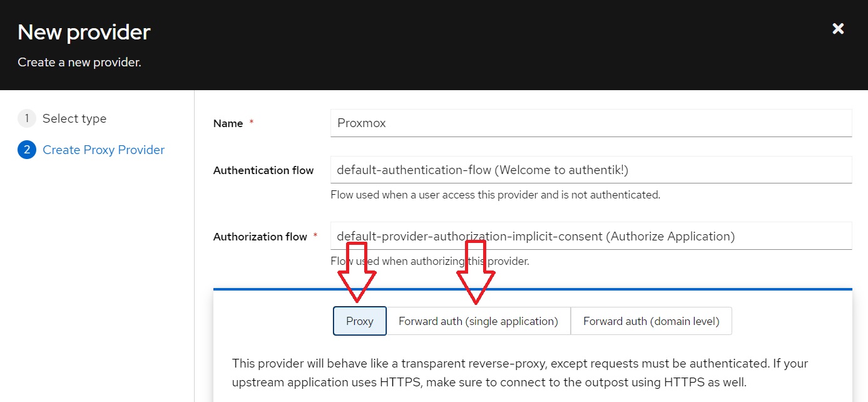
Task: Click help text about unauthenticated user flow
Action: 494,195
